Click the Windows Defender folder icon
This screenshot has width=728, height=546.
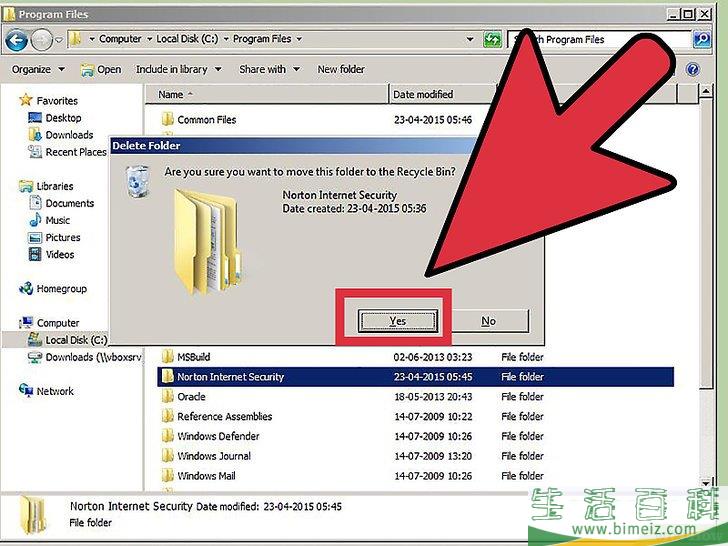(x=168, y=436)
